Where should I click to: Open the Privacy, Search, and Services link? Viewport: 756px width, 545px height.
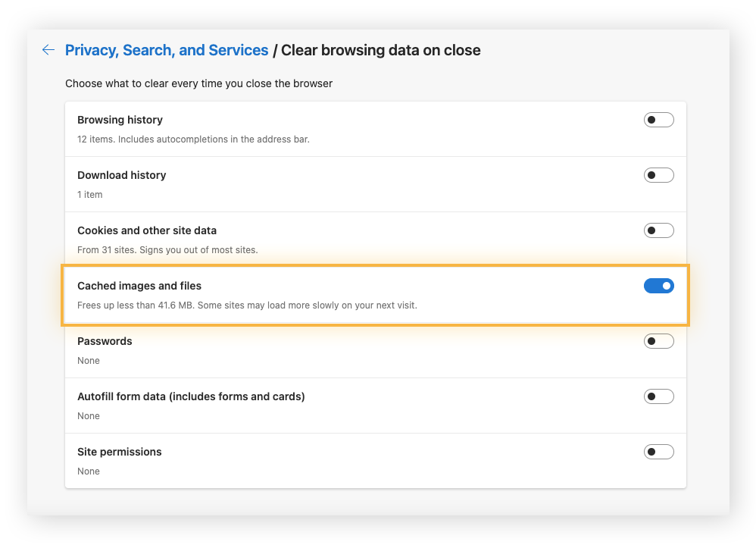tap(167, 50)
